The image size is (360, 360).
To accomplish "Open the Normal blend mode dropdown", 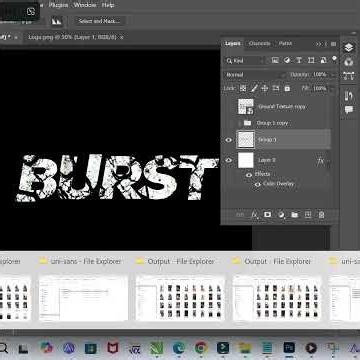I will click(255, 75).
